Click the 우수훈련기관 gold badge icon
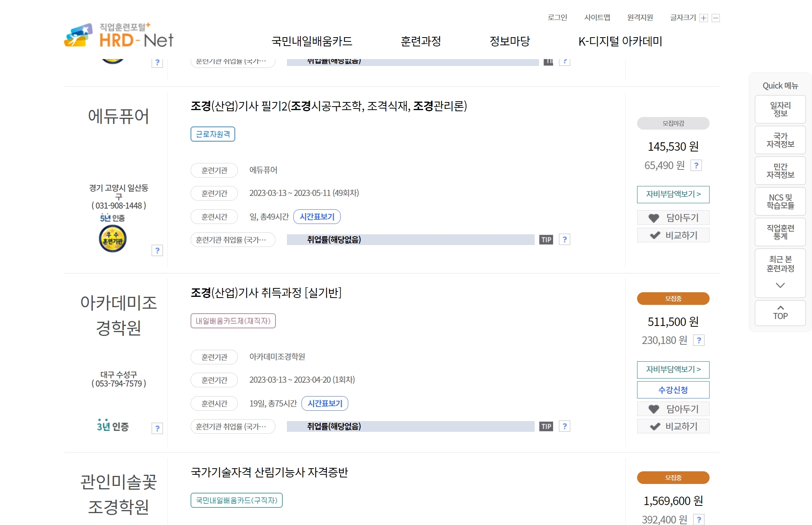812x525 pixels. pyautogui.click(x=112, y=239)
